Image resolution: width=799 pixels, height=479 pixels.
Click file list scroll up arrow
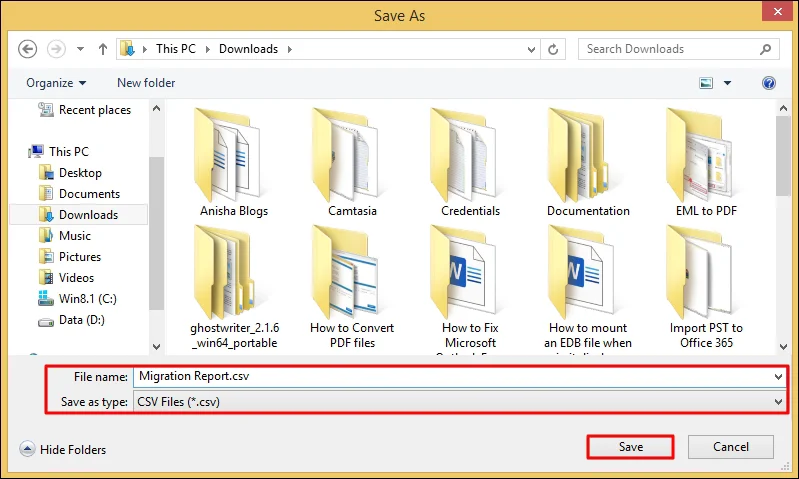click(783, 108)
